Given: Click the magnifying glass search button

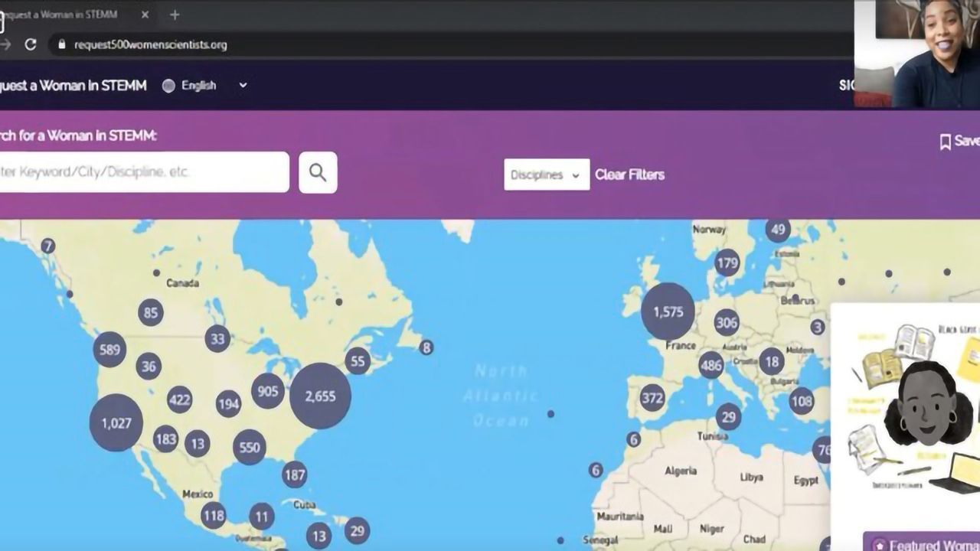Looking at the screenshot, I should 318,172.
